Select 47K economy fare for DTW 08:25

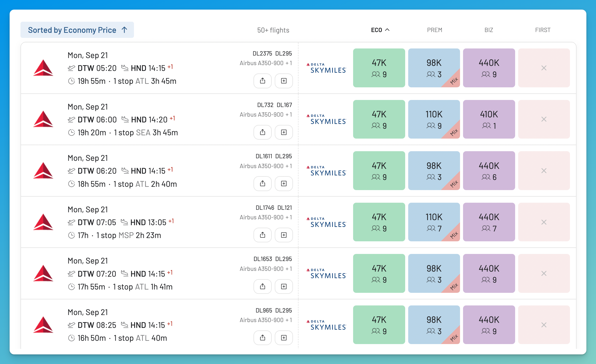[379, 325]
